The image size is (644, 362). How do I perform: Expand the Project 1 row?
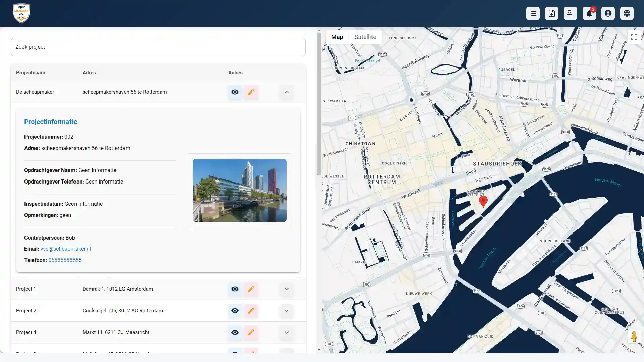point(286,289)
